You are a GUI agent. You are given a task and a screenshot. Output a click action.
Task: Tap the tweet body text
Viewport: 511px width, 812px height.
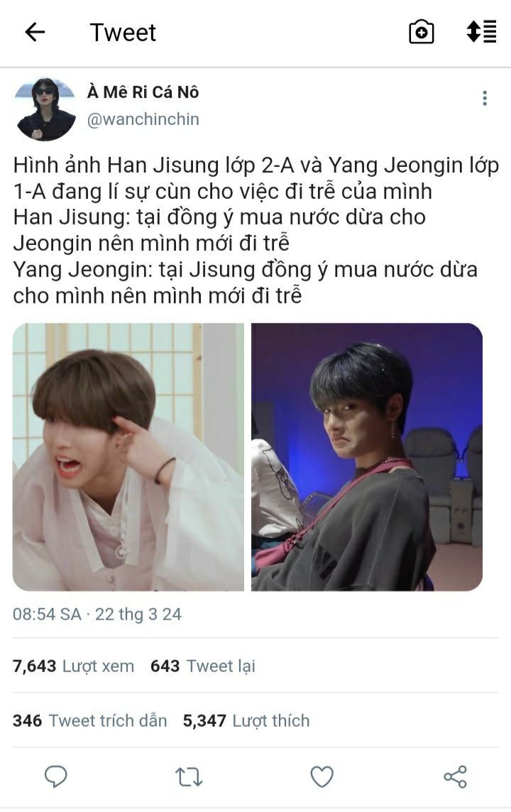coord(255,230)
